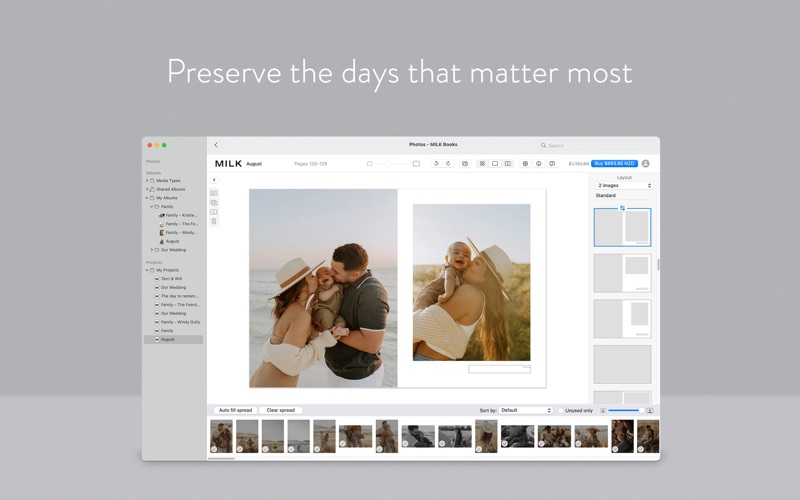Enable the Unused only checkbox
The image size is (800, 500).
click(x=561, y=411)
